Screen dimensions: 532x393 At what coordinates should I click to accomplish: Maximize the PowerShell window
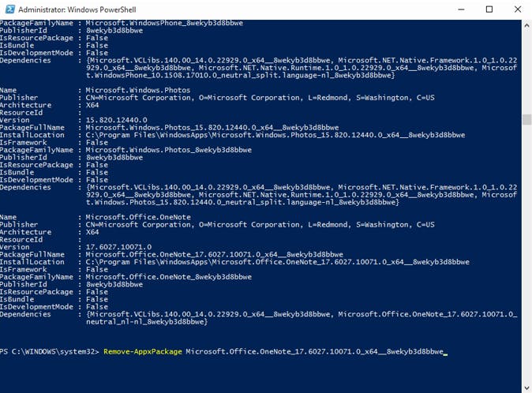[489, 9]
